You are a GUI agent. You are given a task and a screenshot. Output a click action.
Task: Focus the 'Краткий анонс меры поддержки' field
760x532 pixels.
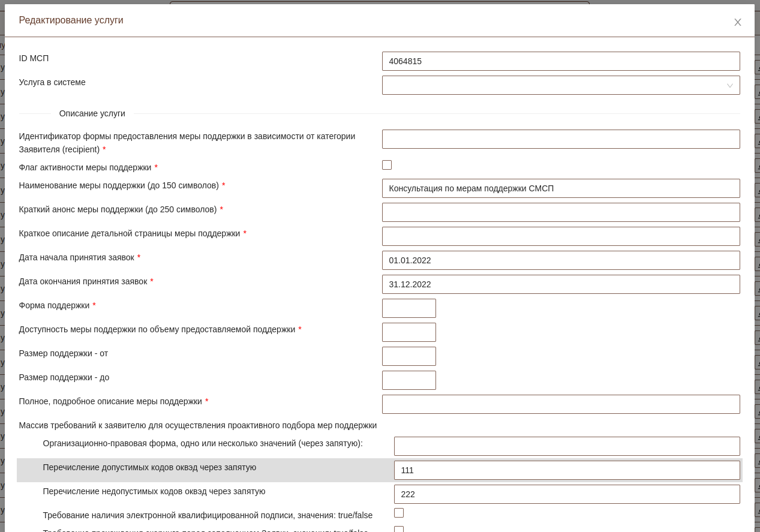coord(560,212)
